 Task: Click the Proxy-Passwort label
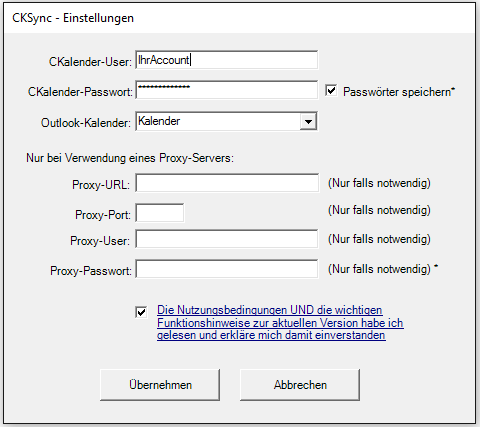91,270
